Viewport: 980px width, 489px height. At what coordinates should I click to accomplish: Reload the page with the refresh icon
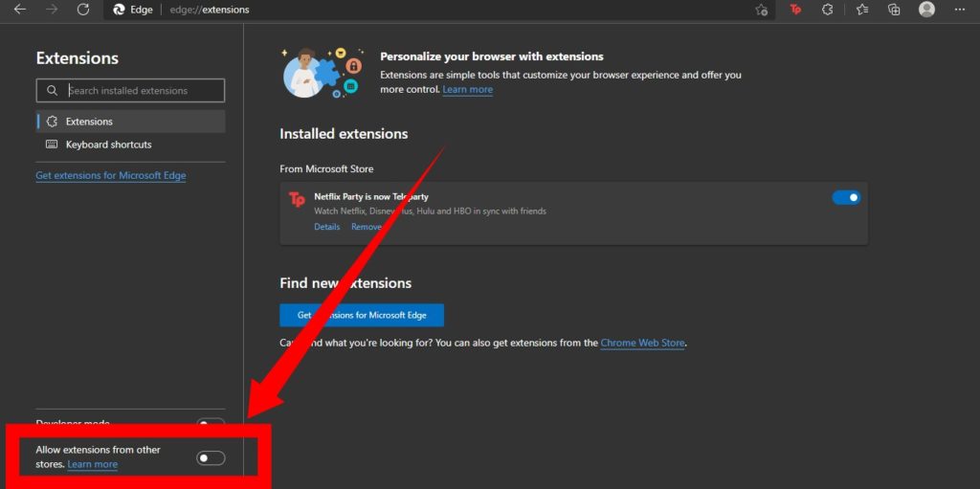pos(82,10)
